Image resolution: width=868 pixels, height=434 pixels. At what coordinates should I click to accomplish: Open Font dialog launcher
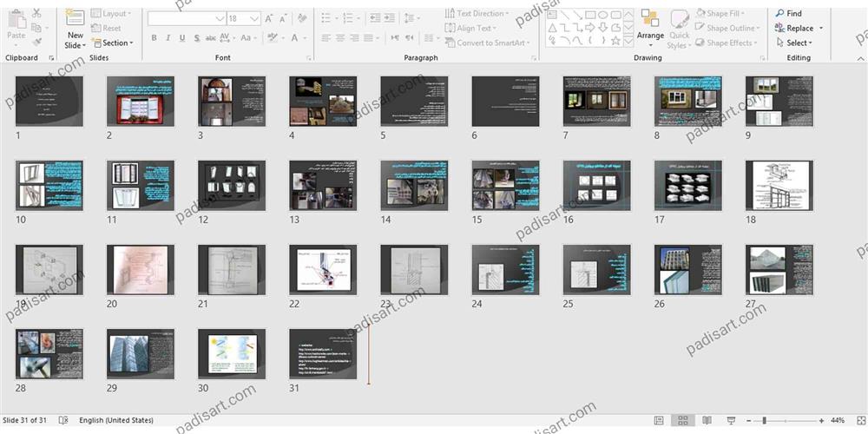306,58
